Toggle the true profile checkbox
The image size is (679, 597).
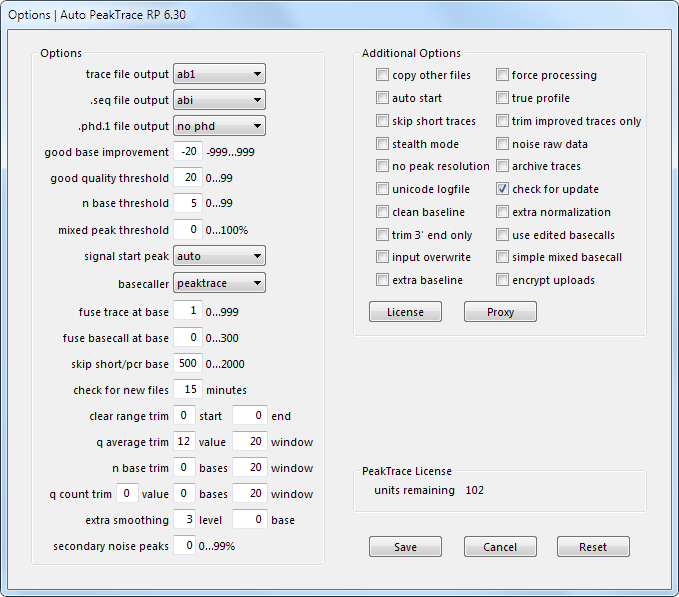pos(502,97)
